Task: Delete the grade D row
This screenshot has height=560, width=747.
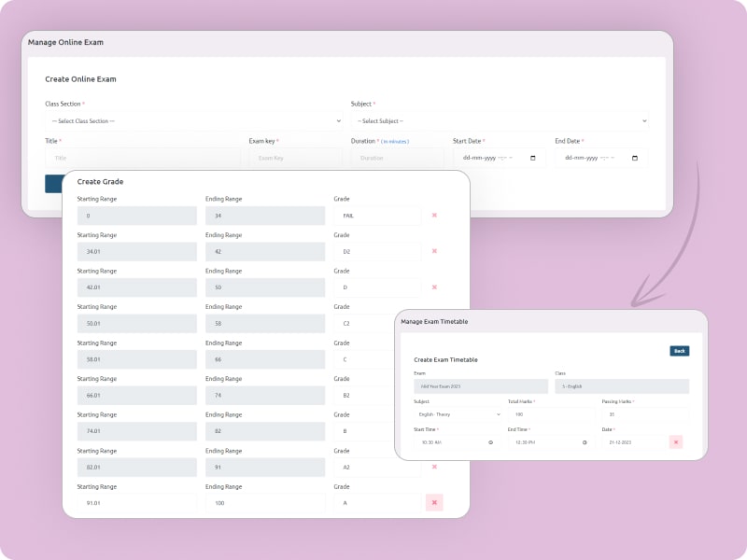Action: [434, 287]
